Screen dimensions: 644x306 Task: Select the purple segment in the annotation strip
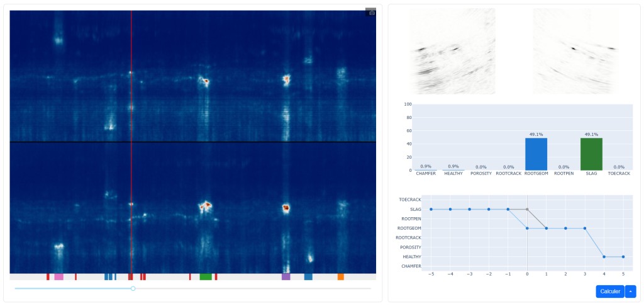[286, 277]
